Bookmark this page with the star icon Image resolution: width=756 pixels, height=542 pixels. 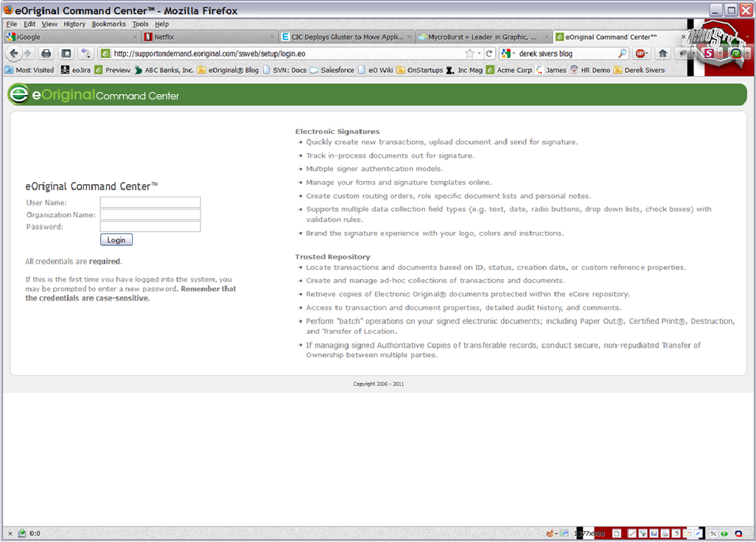pos(469,53)
